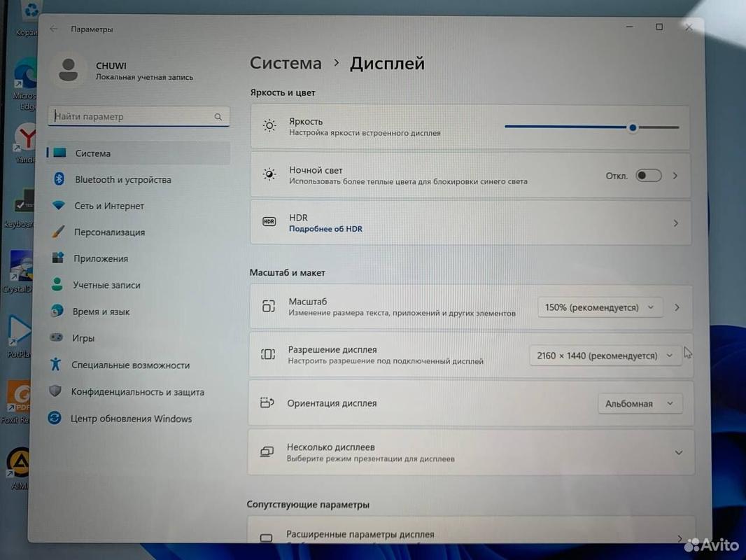Click the Ночной свет icon
This screenshot has width=746, height=560.
pos(269,174)
